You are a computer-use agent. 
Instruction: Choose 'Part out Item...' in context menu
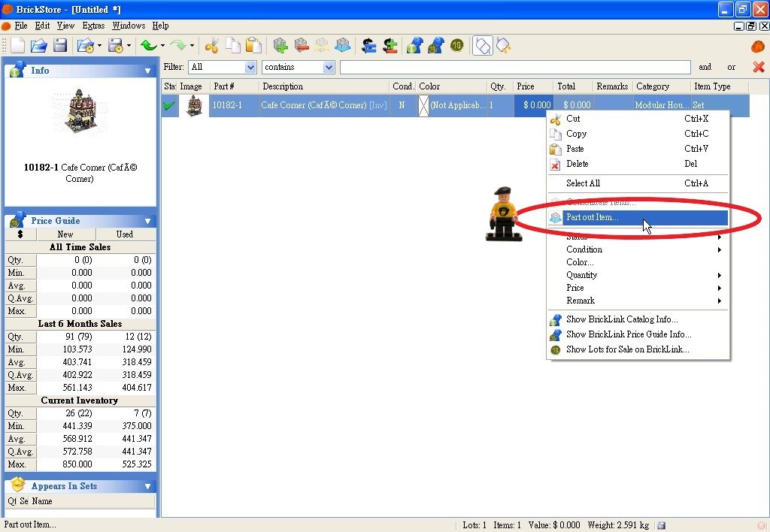[x=638, y=217]
